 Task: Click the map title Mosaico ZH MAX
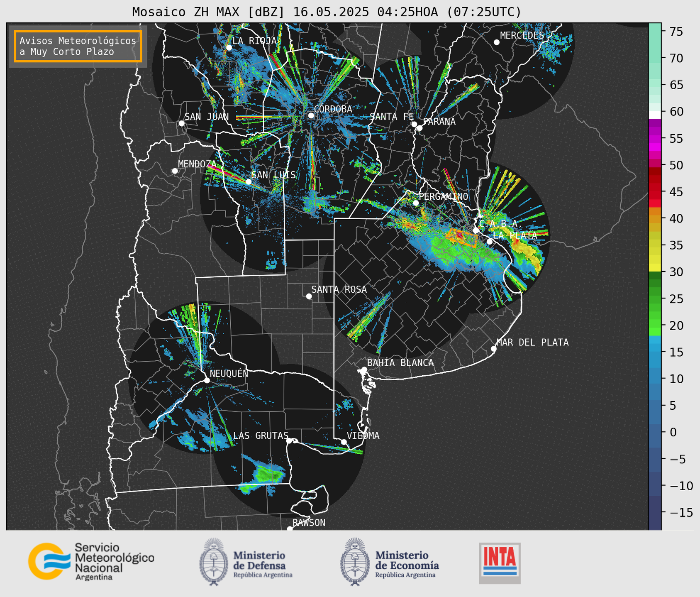click(x=327, y=12)
